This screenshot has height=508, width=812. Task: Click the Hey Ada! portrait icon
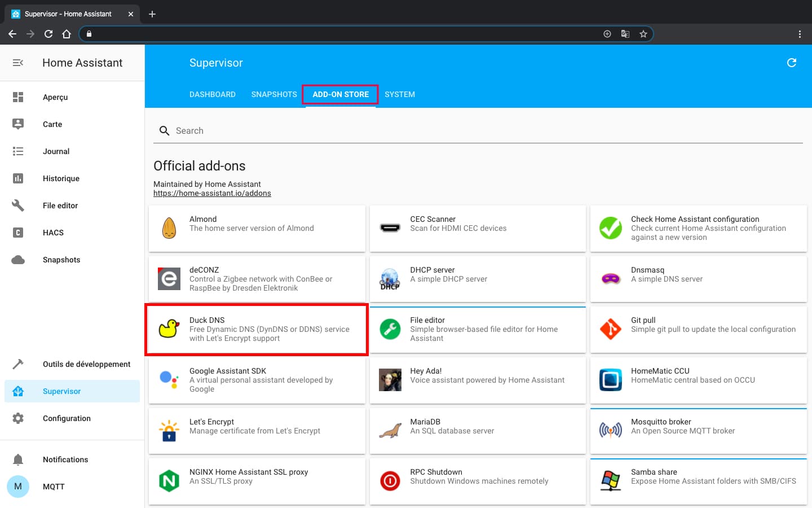(390, 380)
